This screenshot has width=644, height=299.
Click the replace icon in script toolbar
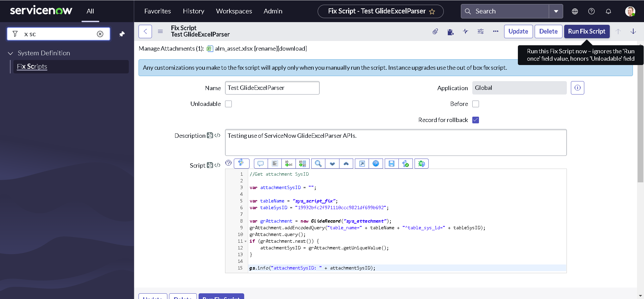click(288, 164)
